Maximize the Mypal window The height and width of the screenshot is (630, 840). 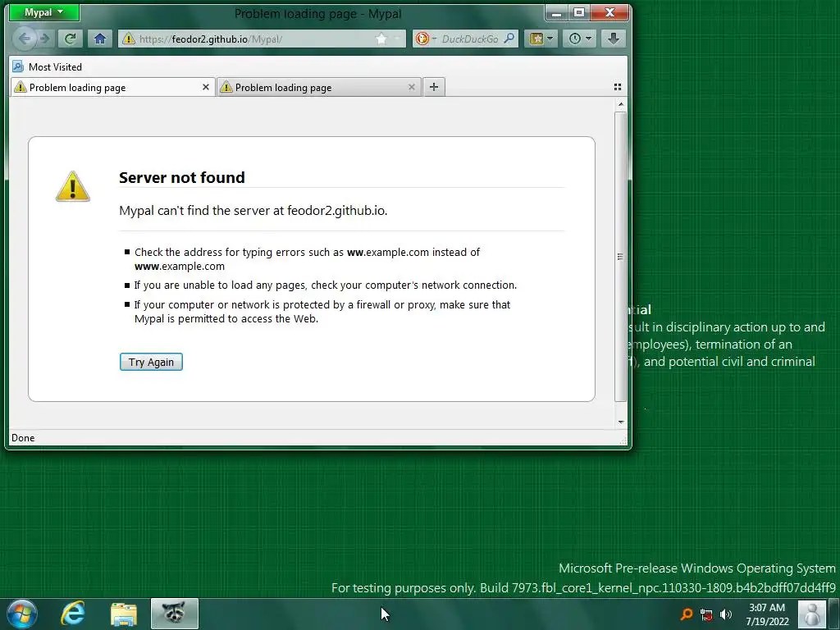[579, 12]
